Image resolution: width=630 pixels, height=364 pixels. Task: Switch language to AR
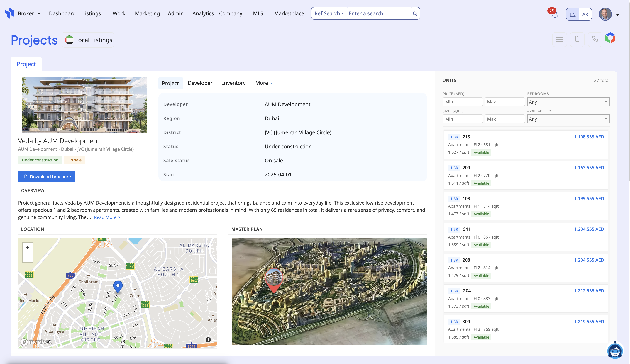click(585, 14)
